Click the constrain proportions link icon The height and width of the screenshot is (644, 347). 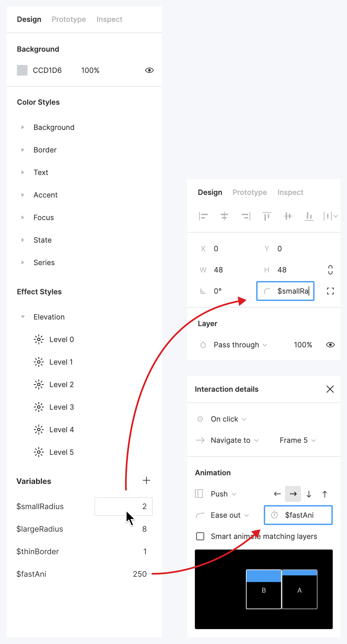pos(330,270)
